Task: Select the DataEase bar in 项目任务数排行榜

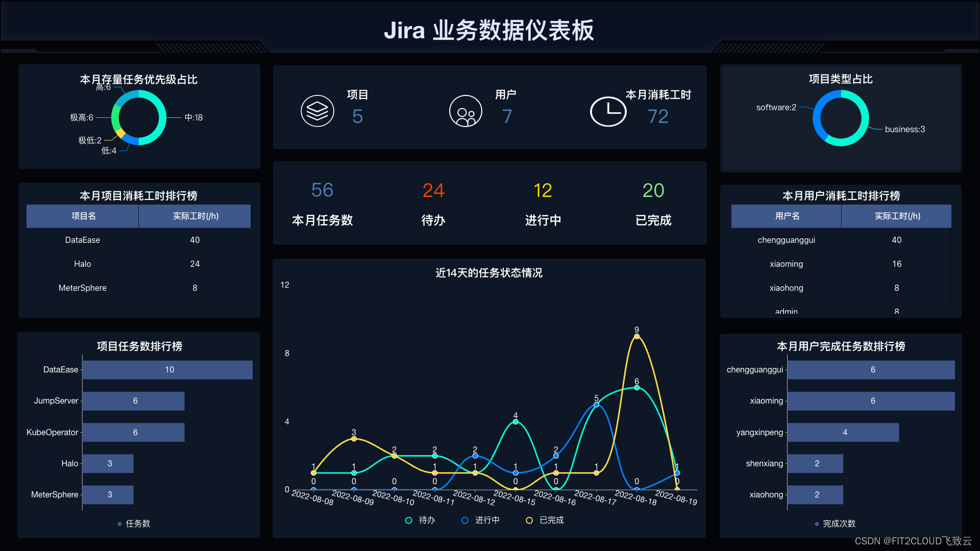Action: point(167,369)
